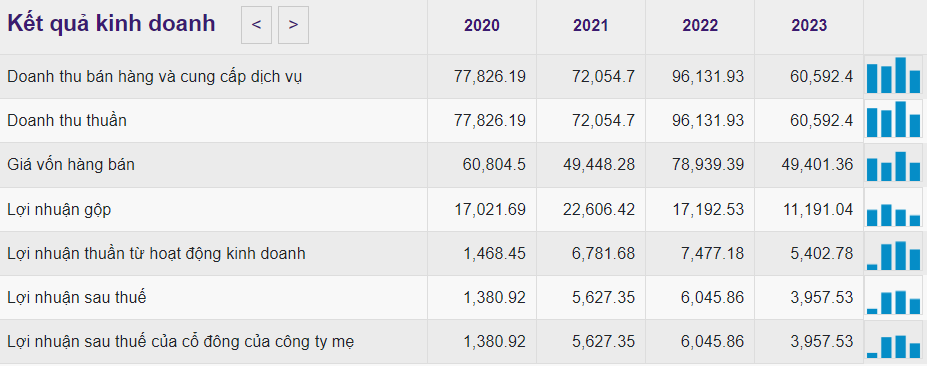Image resolution: width=927 pixels, height=366 pixels.
Task: Open the chart icon for Lợi nhuận thuần row
Action: (x=893, y=255)
